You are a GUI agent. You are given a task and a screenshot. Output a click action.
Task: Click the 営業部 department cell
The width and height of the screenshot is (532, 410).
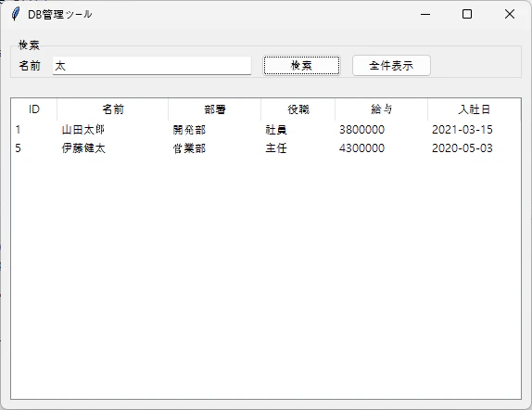(x=189, y=148)
